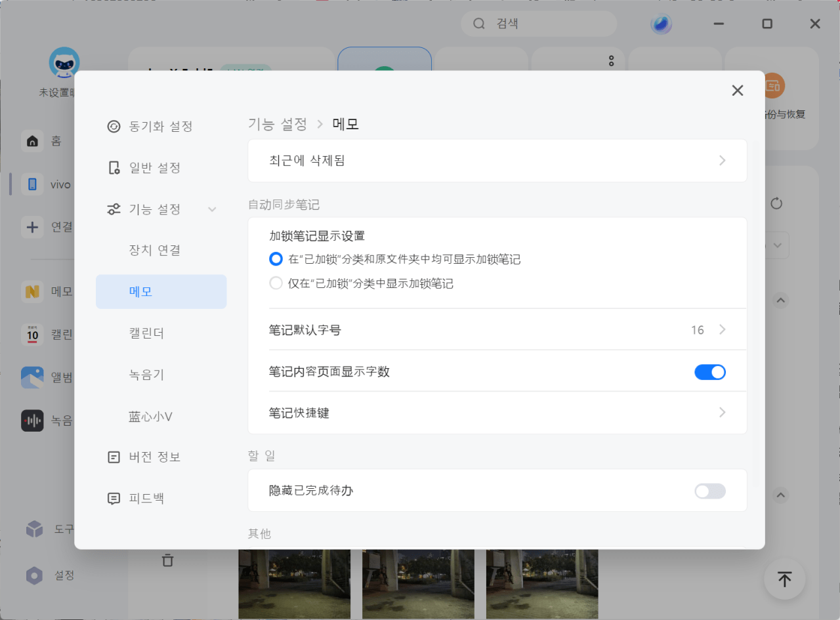The width and height of the screenshot is (840, 620).
Task: Enable 隐藏已完成待办 toggle
Action: point(710,491)
